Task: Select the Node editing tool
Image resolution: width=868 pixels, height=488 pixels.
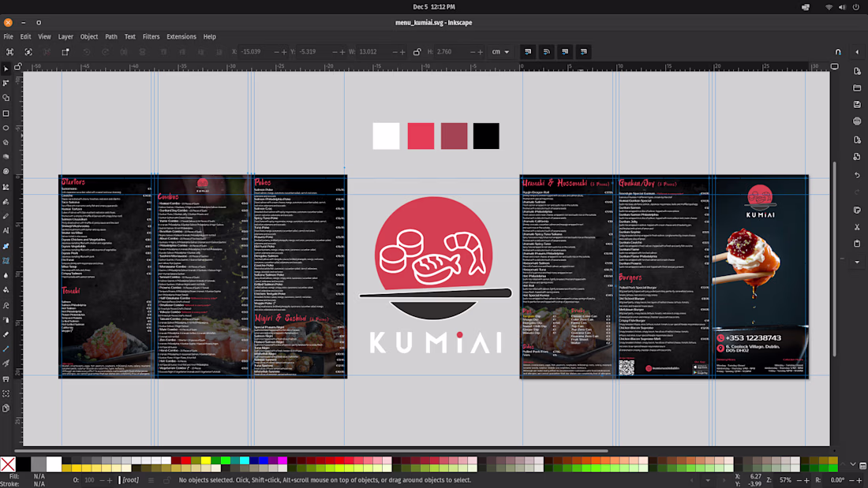Action: (x=6, y=83)
